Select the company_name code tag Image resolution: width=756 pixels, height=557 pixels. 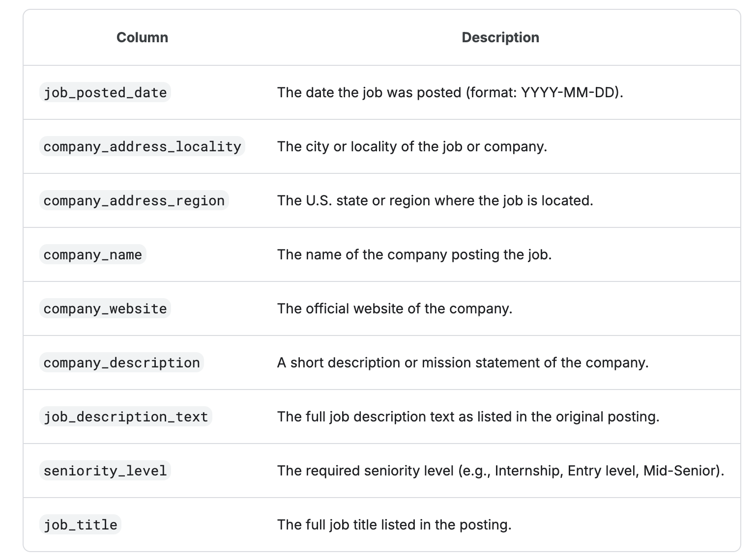pos(93,254)
